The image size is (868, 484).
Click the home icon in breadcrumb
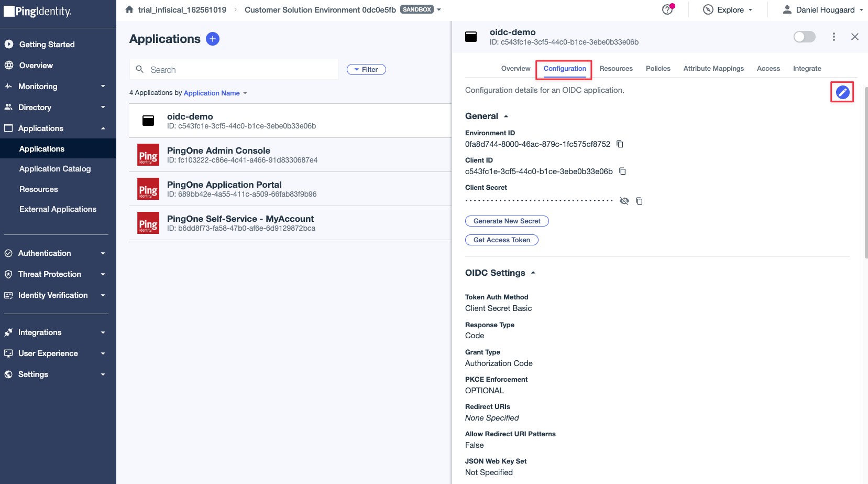[129, 9]
